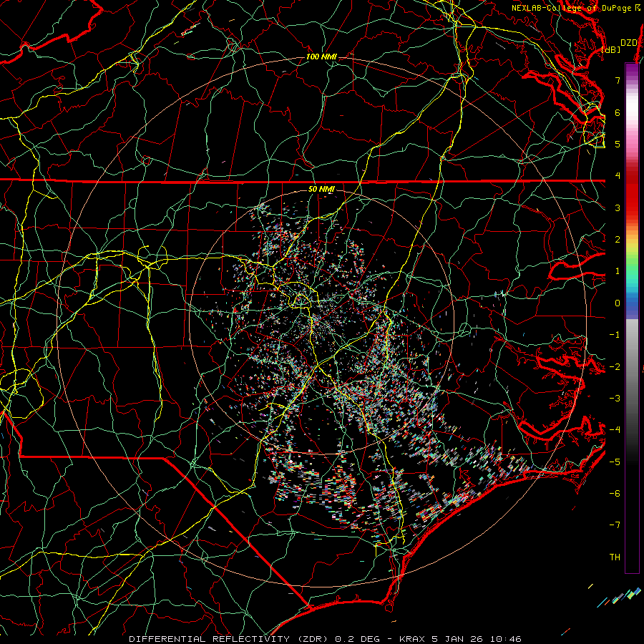This screenshot has width=644, height=644.
Task: Click the 0 dB scale label
Action: click(x=618, y=303)
